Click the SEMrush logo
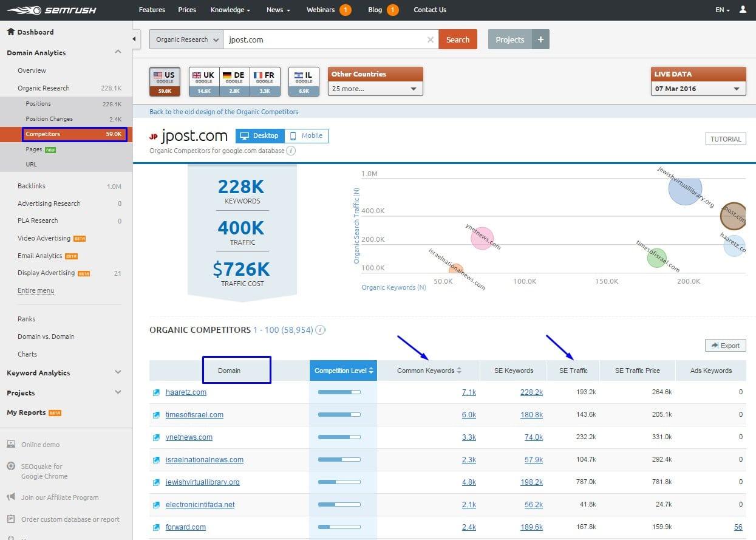The width and height of the screenshot is (756, 540). point(52,10)
